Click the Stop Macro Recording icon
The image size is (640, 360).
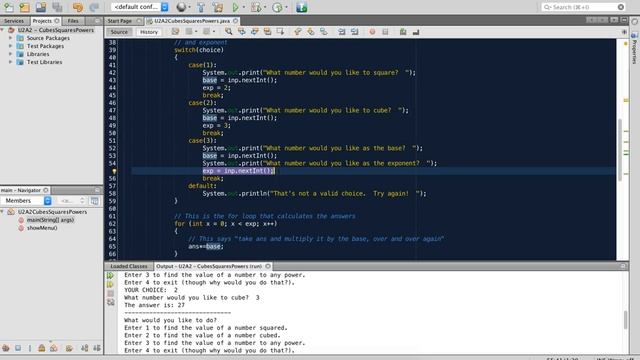coord(385,31)
